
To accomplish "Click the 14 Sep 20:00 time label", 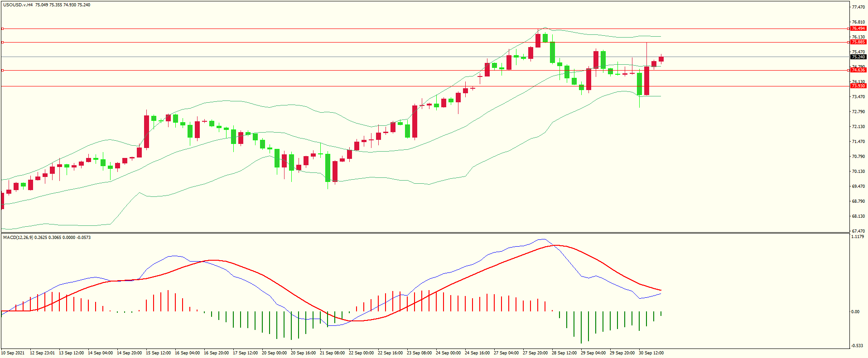I will pos(129,353).
